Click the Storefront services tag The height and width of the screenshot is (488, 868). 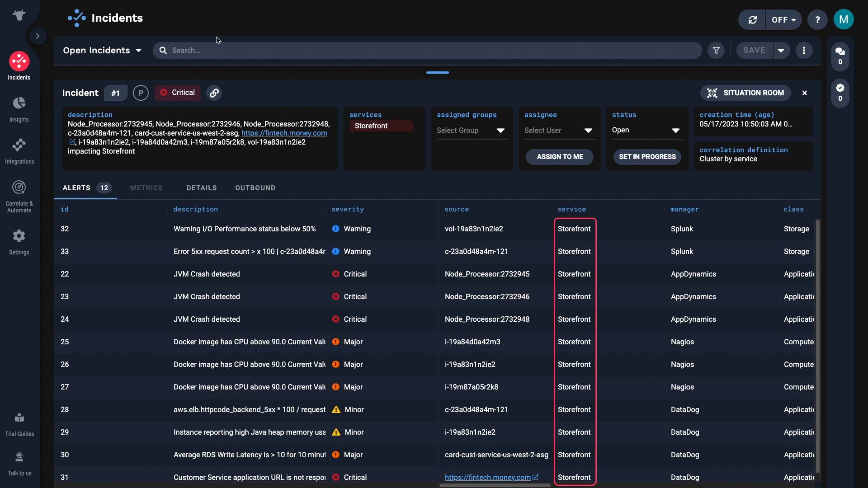pyautogui.click(x=381, y=126)
